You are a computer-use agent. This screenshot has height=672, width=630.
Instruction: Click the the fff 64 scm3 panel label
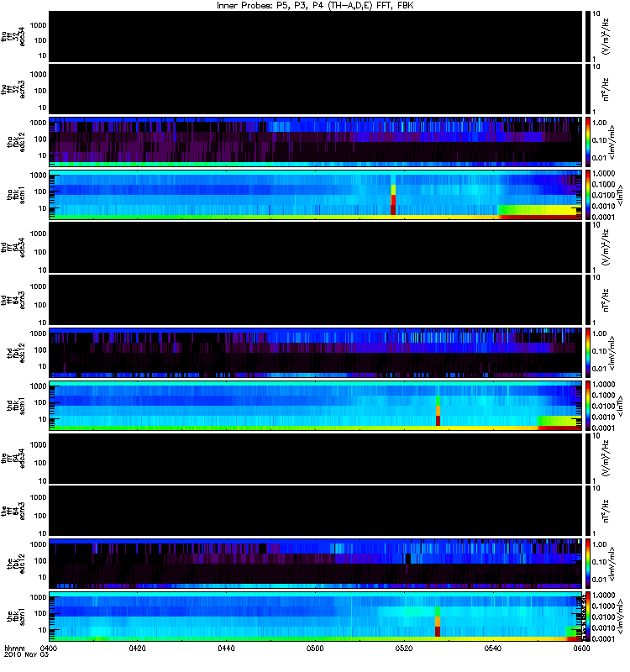[13, 512]
